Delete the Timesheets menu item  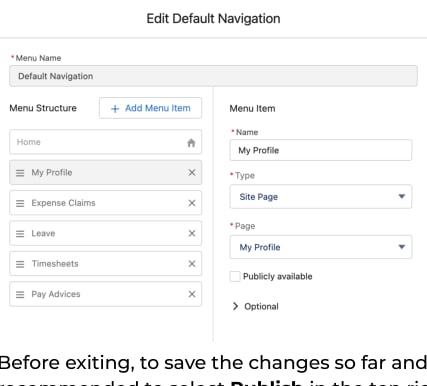click(x=192, y=264)
